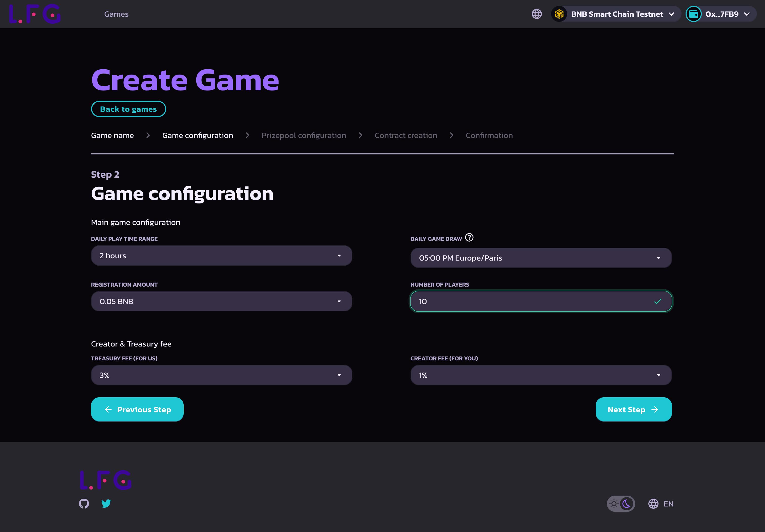Click the BNB chain logo icon
The width and height of the screenshot is (765, 532).
click(559, 14)
